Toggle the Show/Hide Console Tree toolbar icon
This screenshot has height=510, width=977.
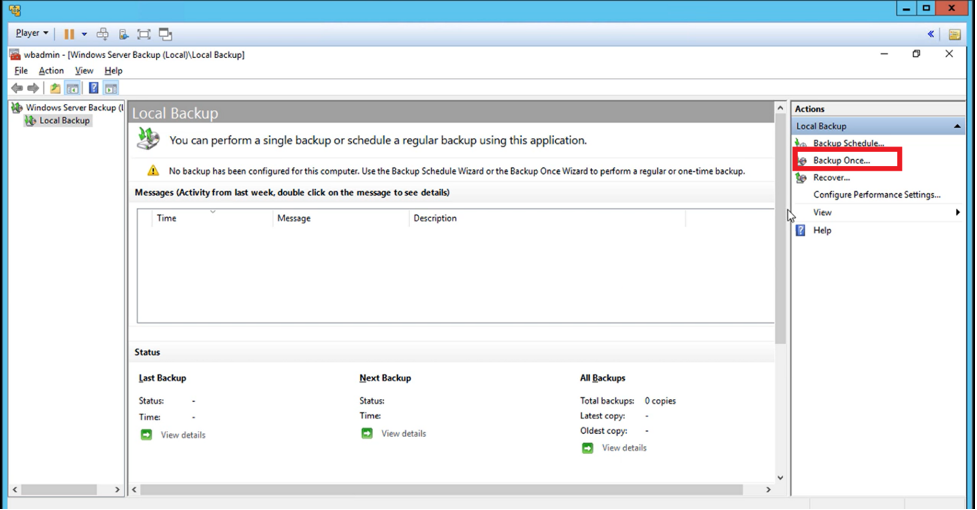[73, 88]
